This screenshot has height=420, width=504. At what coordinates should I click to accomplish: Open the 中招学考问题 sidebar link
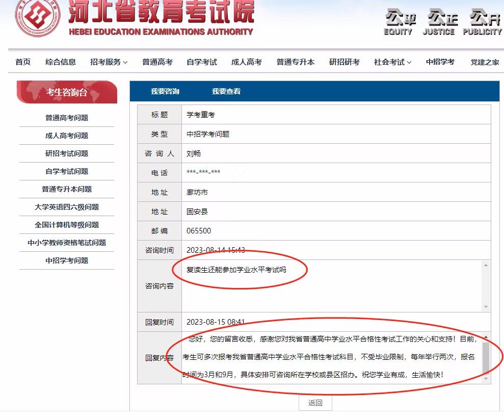pyautogui.click(x=66, y=260)
